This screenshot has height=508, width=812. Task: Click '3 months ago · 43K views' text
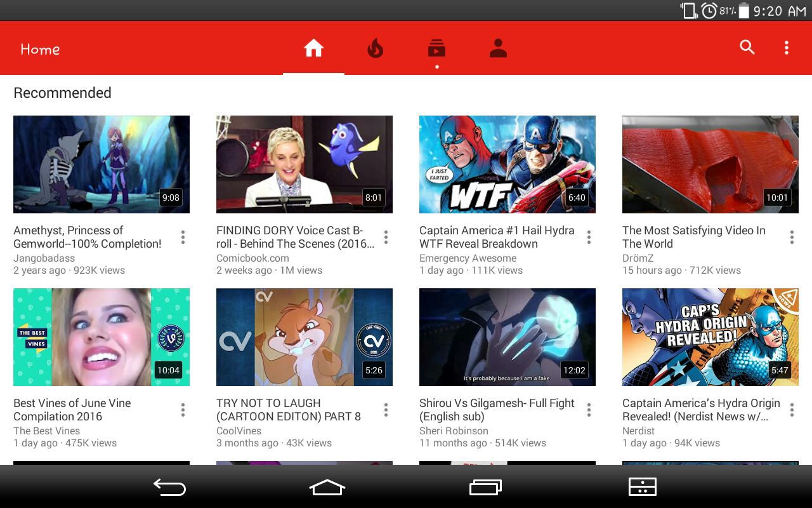(274, 443)
